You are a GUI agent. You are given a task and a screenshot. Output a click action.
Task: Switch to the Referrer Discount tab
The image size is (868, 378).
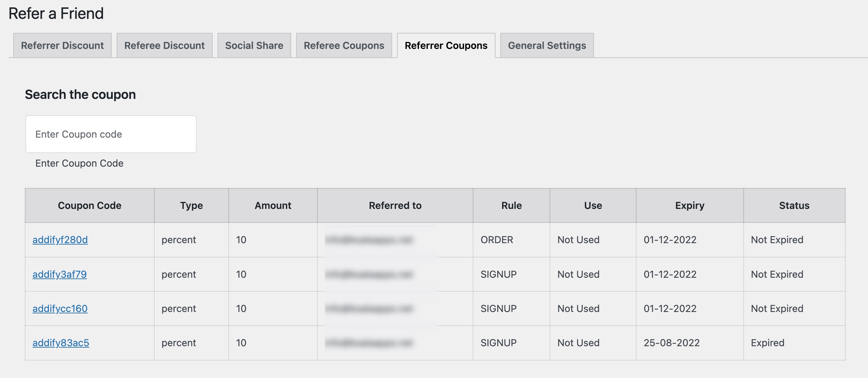[x=62, y=45]
